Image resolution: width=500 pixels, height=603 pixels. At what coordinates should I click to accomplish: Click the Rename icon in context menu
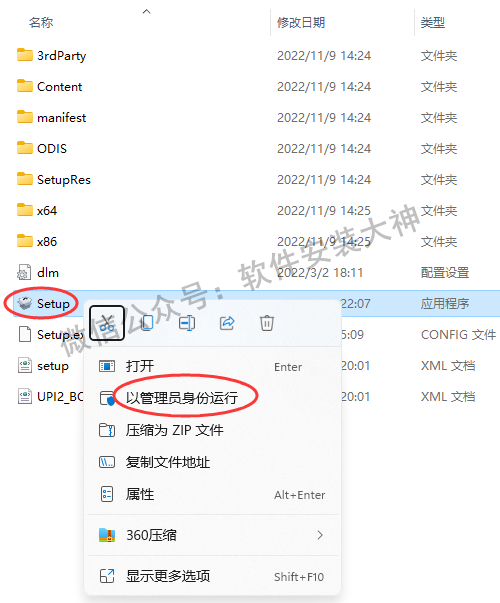tap(187, 323)
